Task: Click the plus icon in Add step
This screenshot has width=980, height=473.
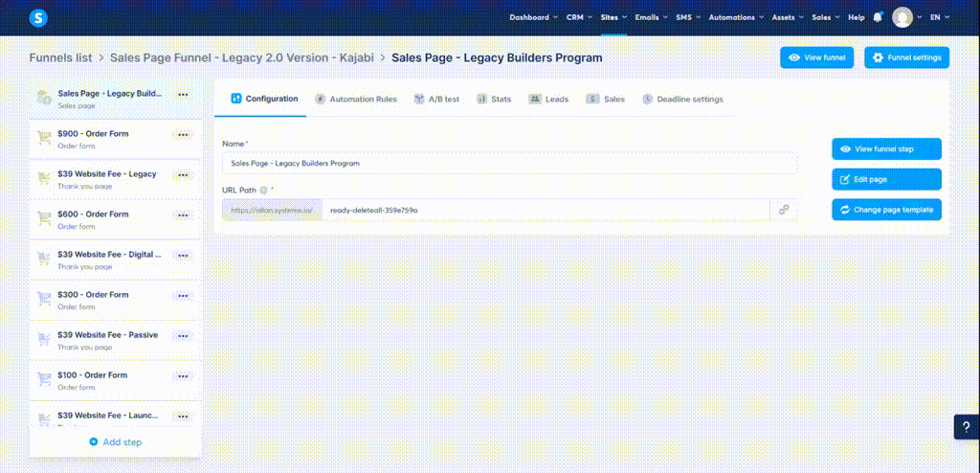Action: [94, 441]
